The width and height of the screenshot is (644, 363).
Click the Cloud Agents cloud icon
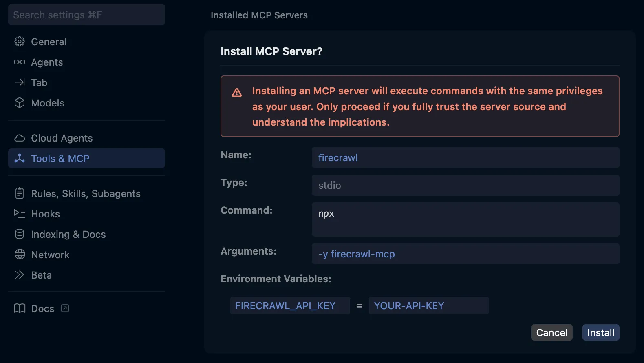point(20,138)
